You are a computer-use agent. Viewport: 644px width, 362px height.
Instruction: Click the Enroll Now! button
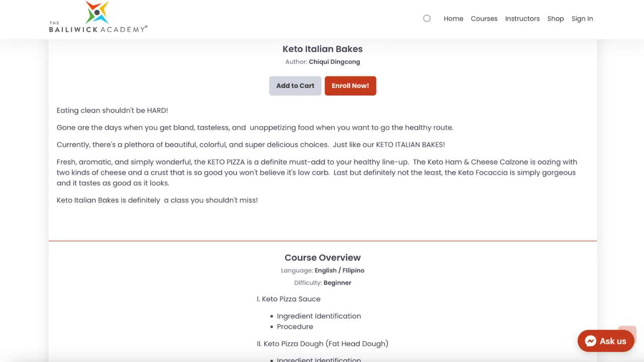tap(350, 85)
